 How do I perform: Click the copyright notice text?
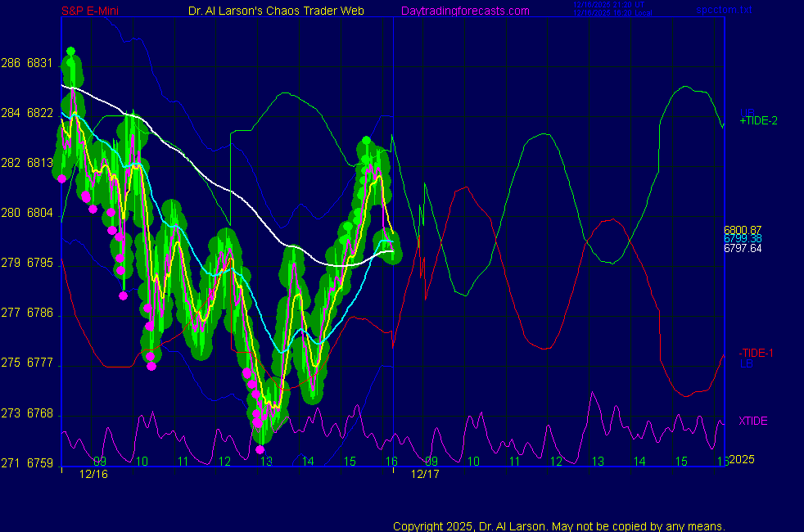point(559,526)
